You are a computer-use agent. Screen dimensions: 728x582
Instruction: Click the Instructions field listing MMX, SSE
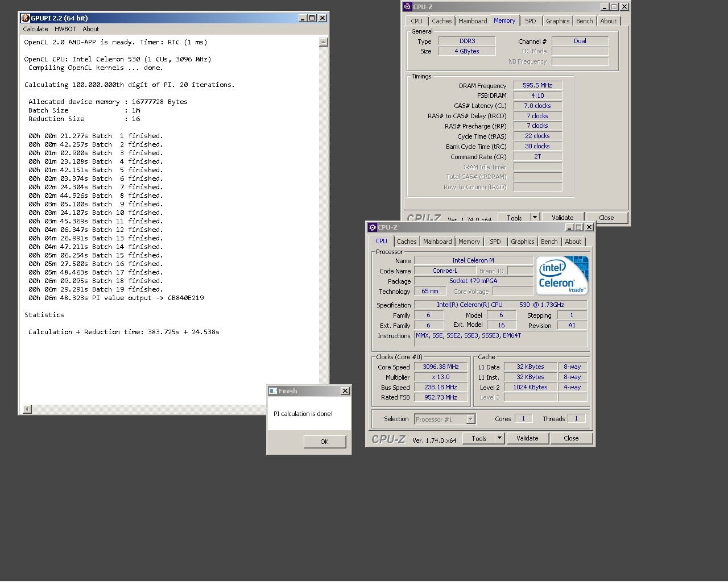click(x=500, y=339)
